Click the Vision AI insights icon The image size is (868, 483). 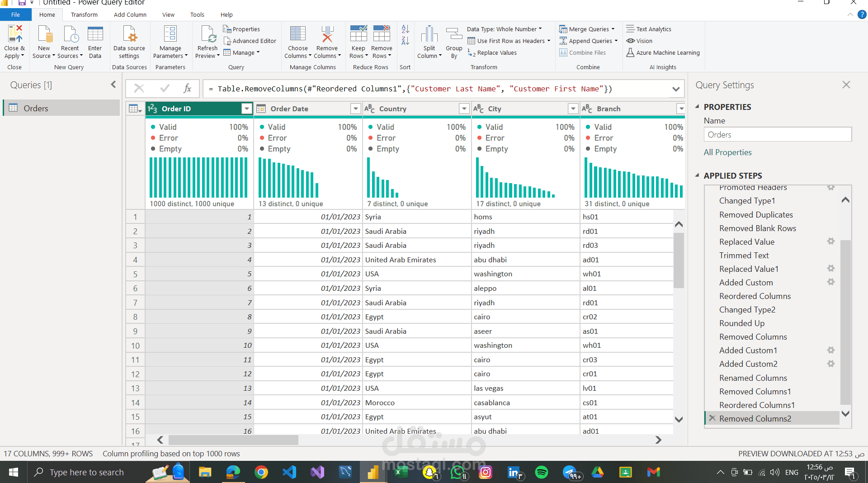coord(630,41)
